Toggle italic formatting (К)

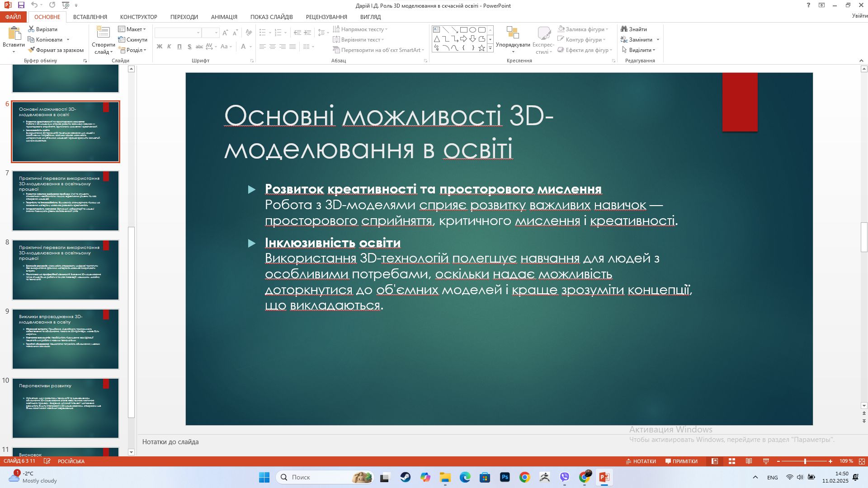point(169,47)
